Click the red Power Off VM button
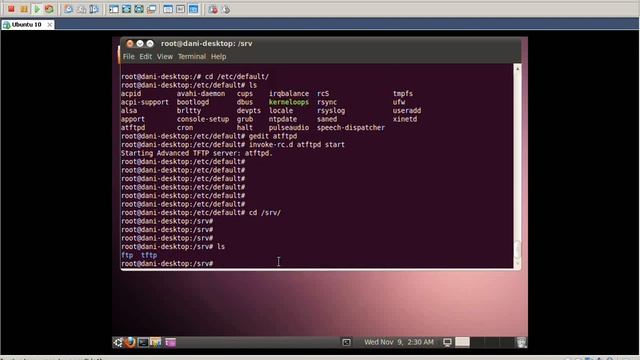 11,9
